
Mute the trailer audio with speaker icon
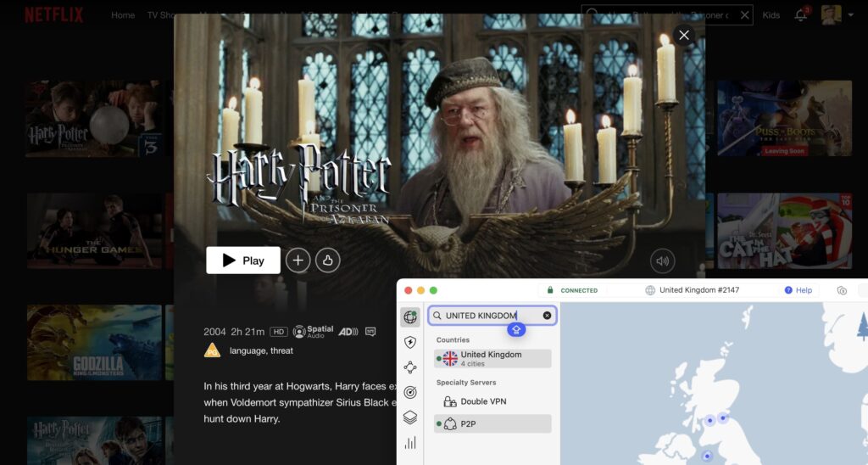point(662,261)
